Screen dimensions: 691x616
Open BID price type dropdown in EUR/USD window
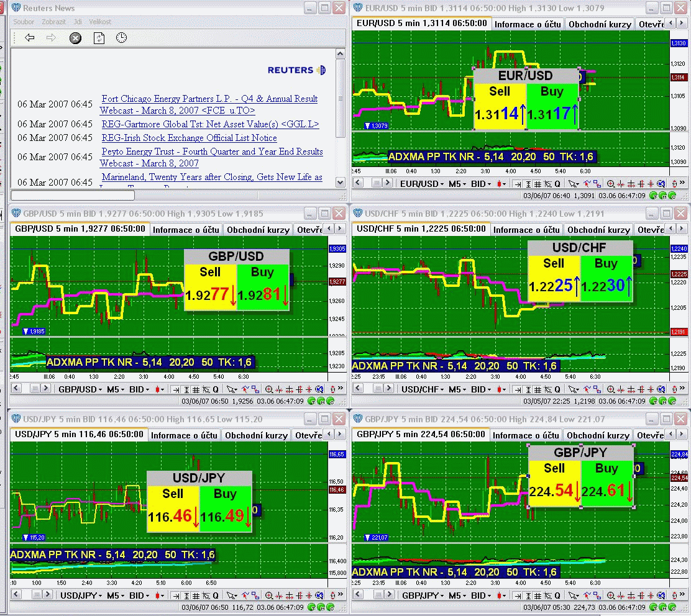click(481, 184)
